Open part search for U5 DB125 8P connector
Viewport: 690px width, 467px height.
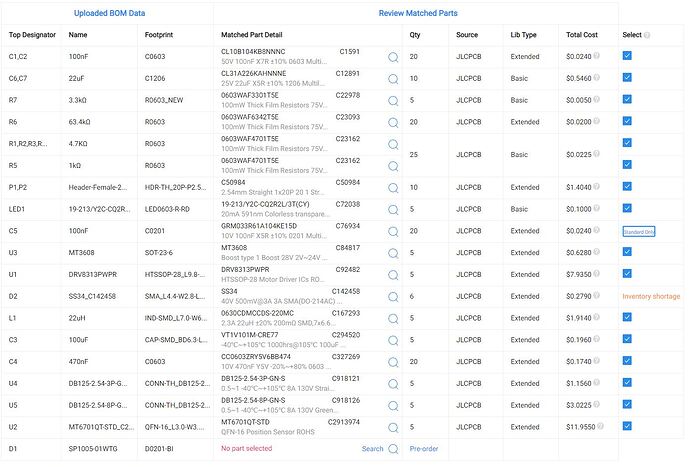tap(393, 406)
